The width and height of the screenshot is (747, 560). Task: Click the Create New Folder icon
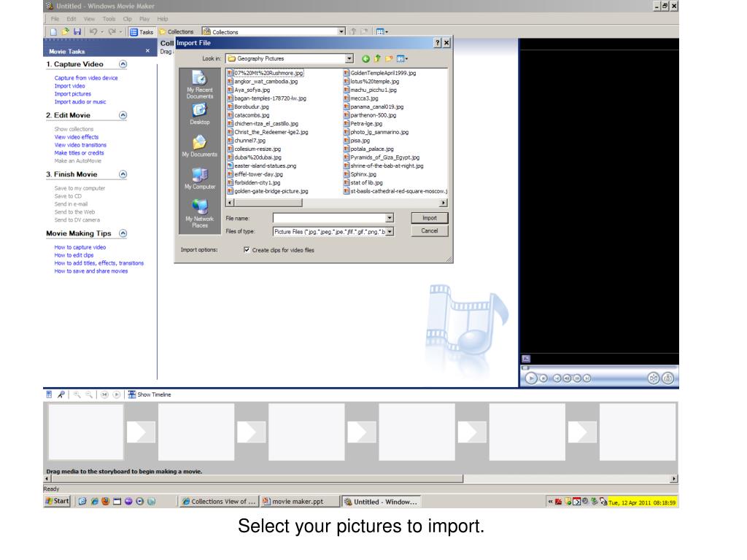pos(390,58)
